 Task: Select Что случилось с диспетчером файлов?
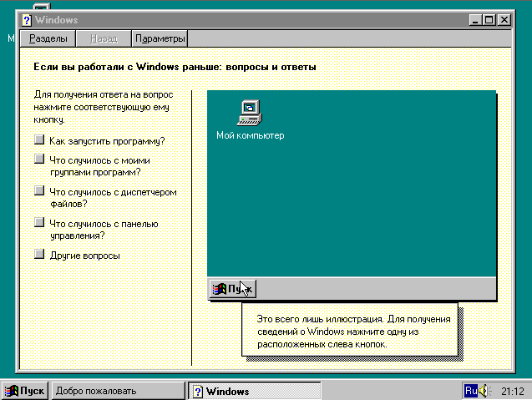(38, 191)
